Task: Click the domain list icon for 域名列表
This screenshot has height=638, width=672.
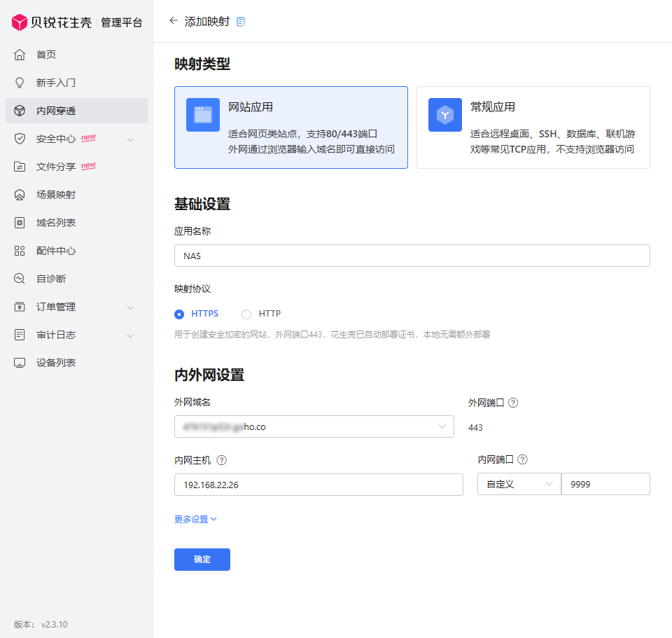Action: pos(20,223)
